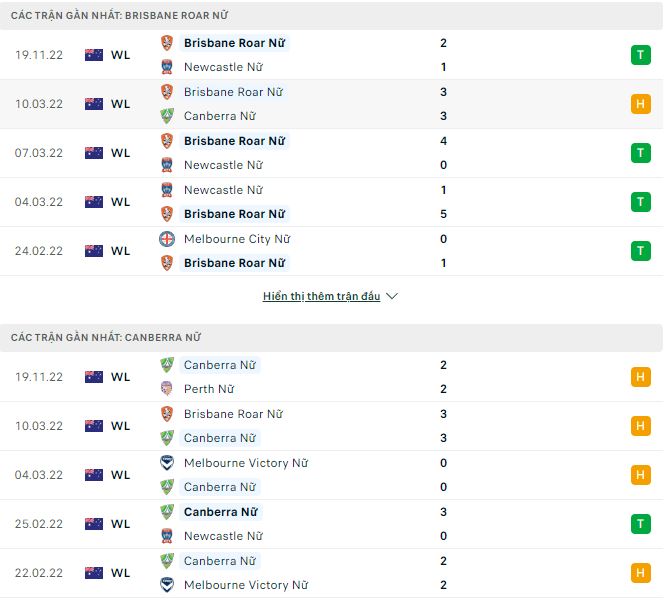This screenshot has height=600, width=671.
Task: Click the WL league label in the 19.11.22 Brisbane row
Action: 120,55
